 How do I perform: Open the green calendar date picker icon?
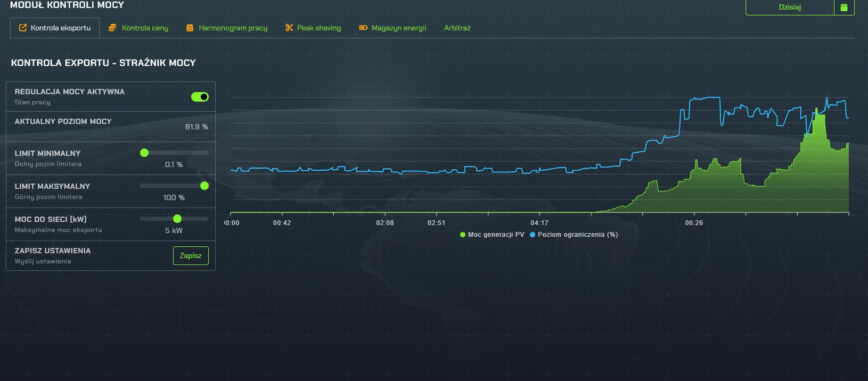pos(844,7)
